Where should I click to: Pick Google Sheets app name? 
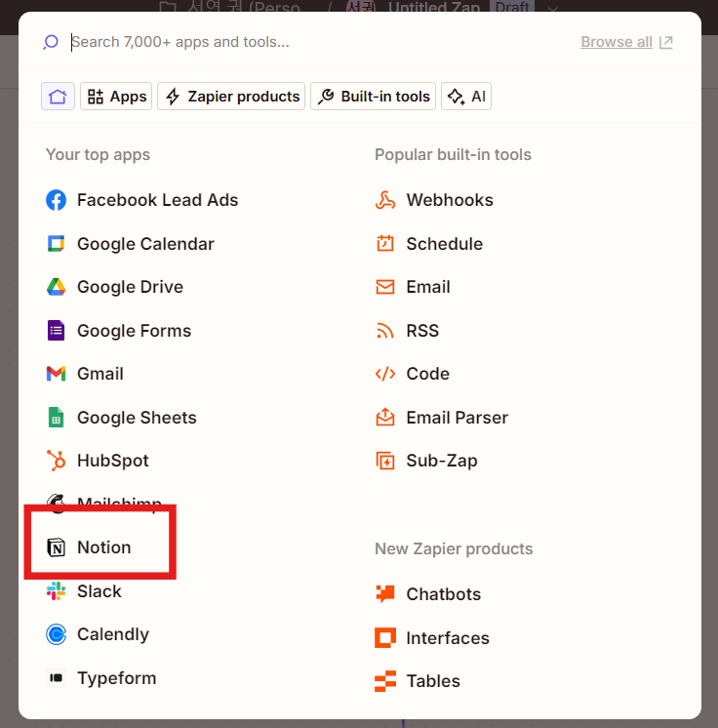[x=137, y=418]
